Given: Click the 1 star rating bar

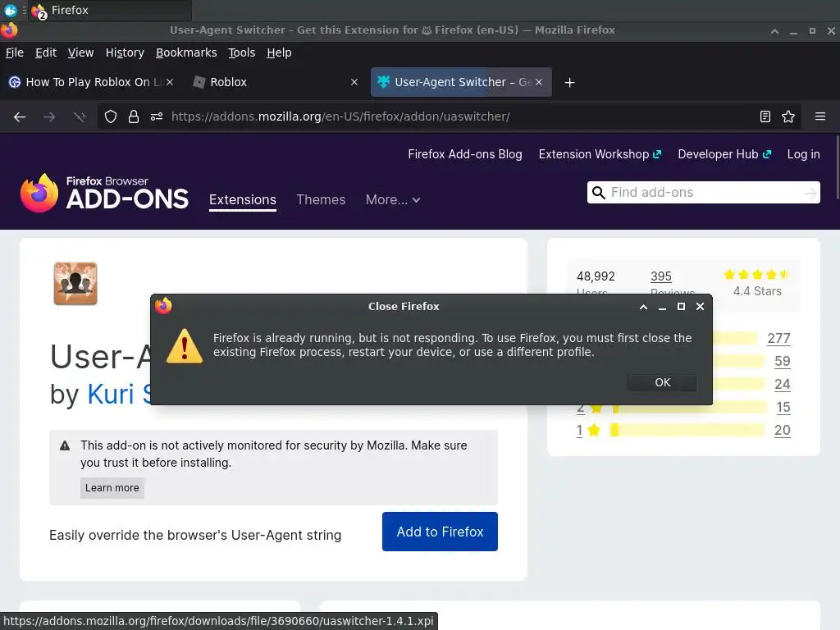Looking at the screenshot, I should coord(687,430).
